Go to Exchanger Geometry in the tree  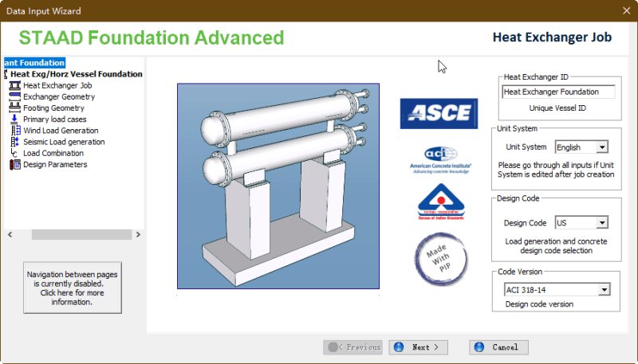pos(59,96)
